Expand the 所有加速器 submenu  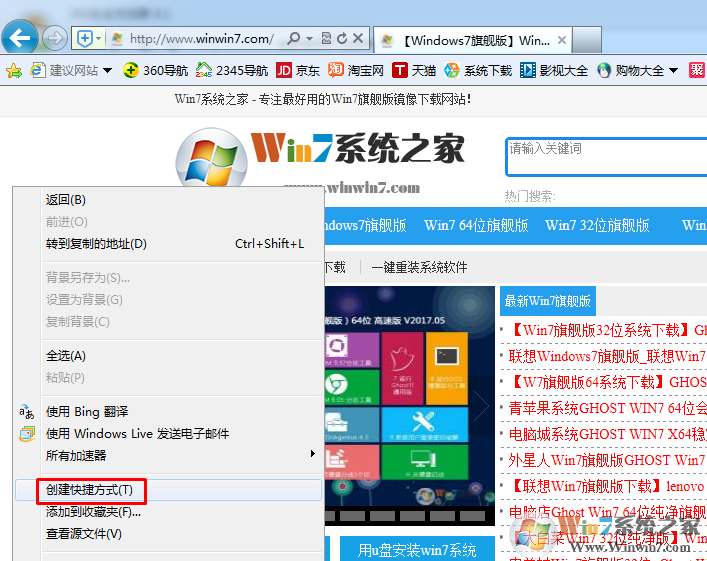click(x=169, y=455)
